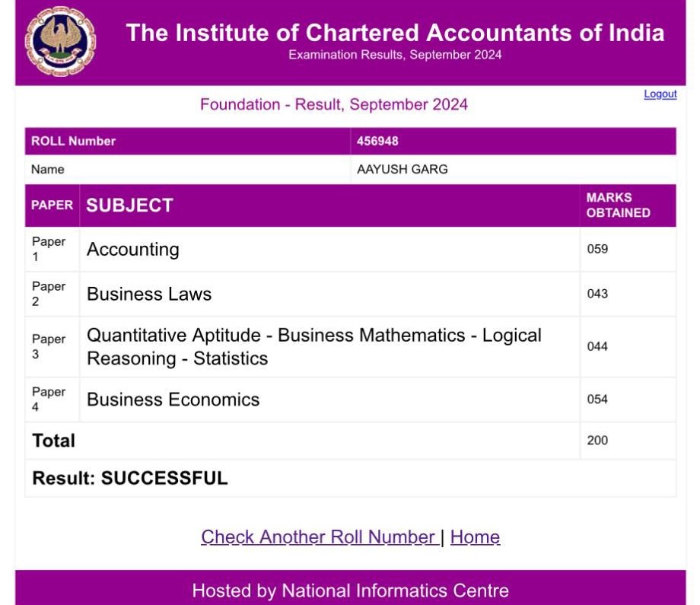This screenshot has height=605, width=700.
Task: Click the institute title heading
Action: pos(395,33)
